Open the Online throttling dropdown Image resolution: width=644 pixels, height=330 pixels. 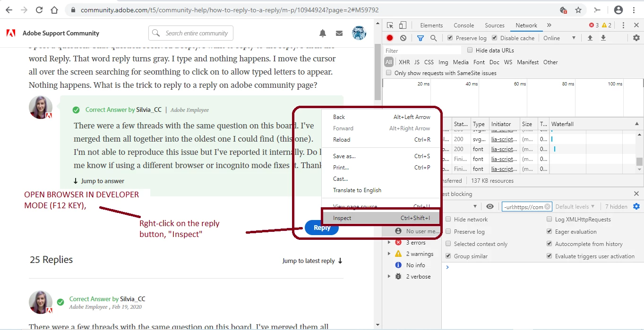[560, 38]
